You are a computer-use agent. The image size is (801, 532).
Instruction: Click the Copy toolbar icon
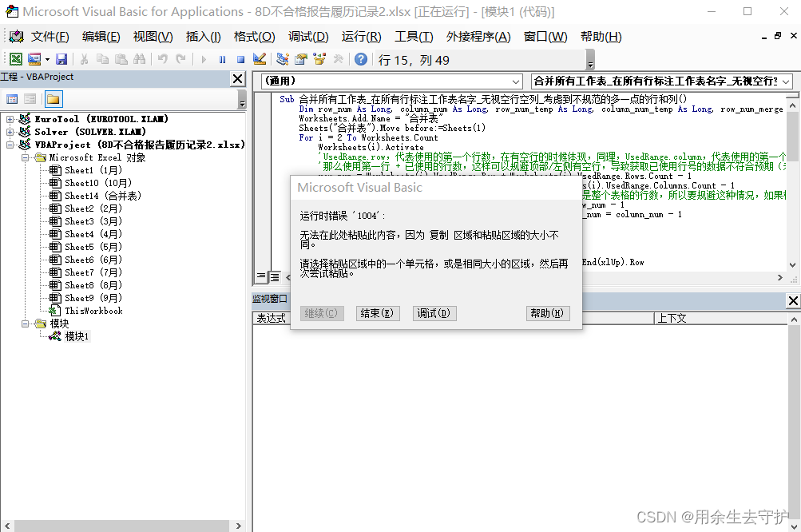103,59
